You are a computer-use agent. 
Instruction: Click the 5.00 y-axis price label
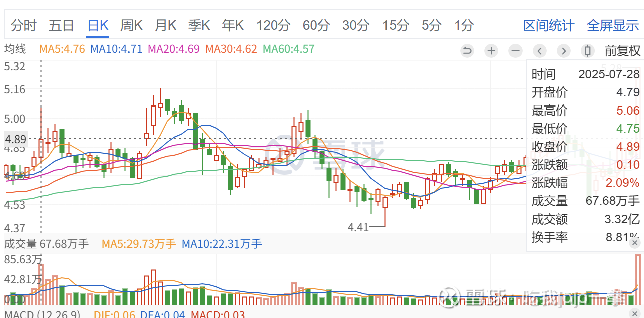[x=14, y=119]
